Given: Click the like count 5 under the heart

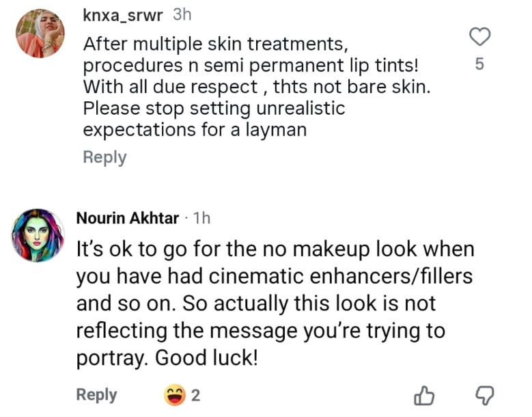Looking at the screenshot, I should point(479,65).
